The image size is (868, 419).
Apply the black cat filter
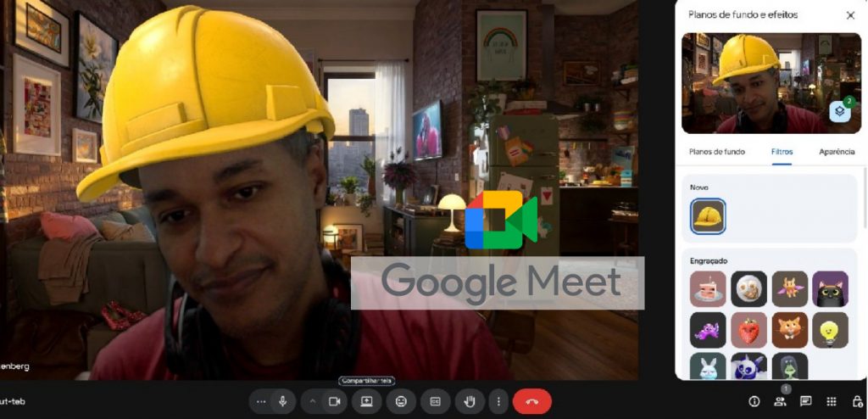[831, 288]
